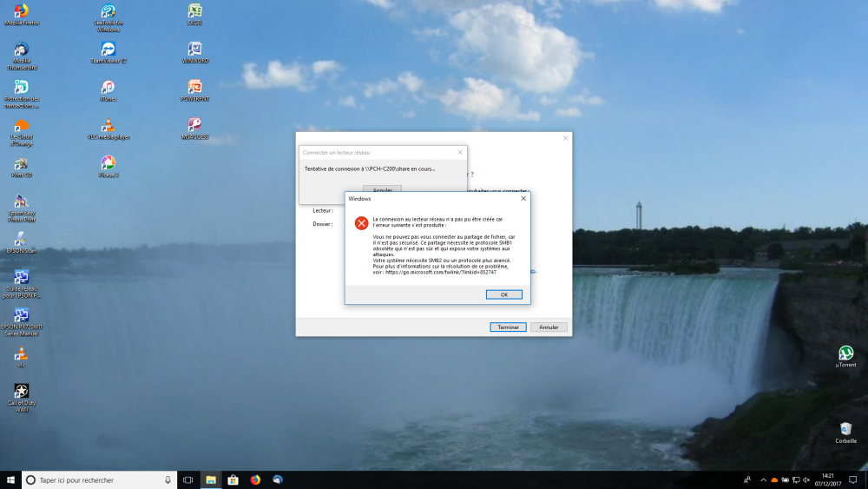This screenshot has width=868, height=489.
Task: Click the red error icon in the dialog
Action: click(361, 223)
